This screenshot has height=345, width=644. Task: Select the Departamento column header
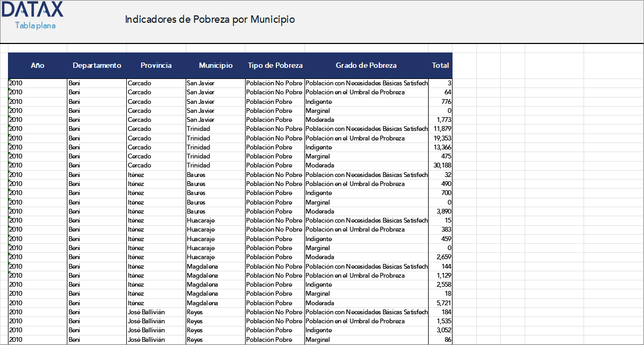(97, 65)
